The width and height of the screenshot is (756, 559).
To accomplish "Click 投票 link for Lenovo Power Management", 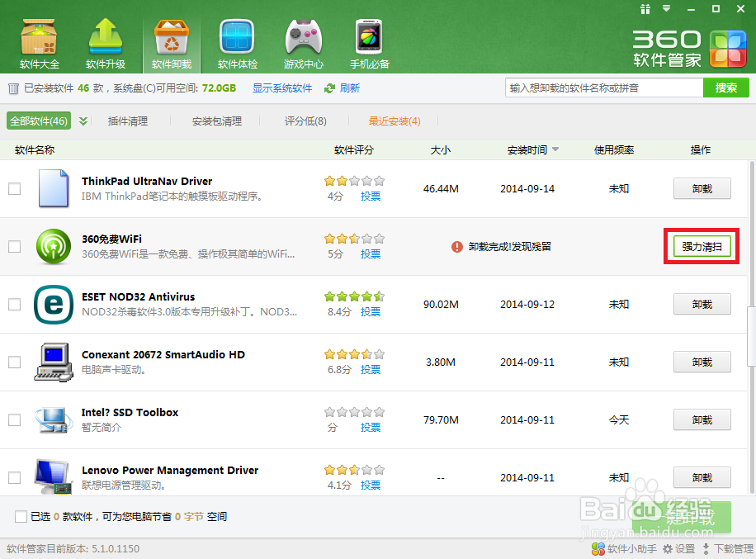I will coord(371,486).
